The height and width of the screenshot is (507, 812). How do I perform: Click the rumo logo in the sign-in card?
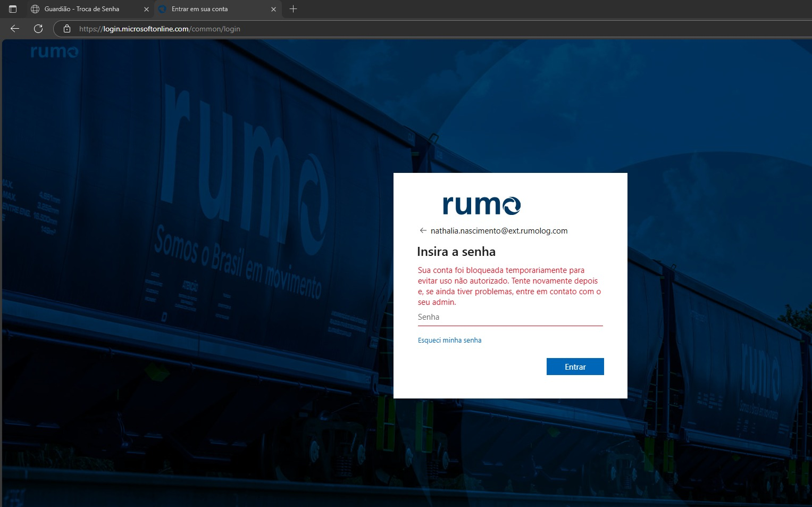(482, 205)
